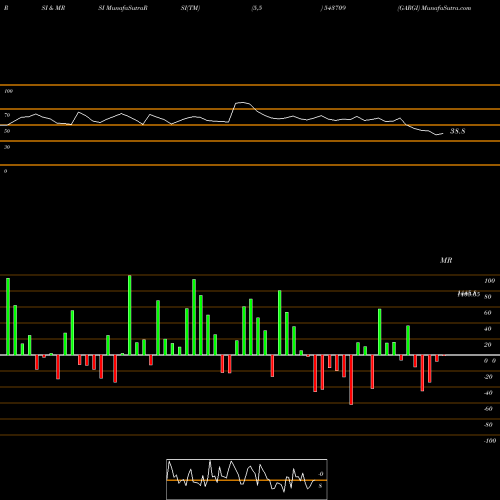Click the deepest red MR histogram bar
500x500 pixels.
coord(351,380)
